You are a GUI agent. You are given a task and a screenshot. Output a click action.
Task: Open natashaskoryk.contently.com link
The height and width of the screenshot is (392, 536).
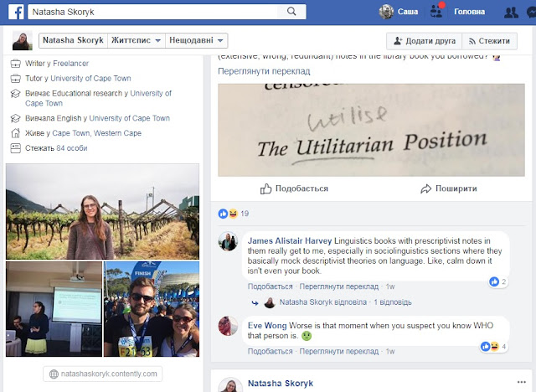[x=102, y=374]
